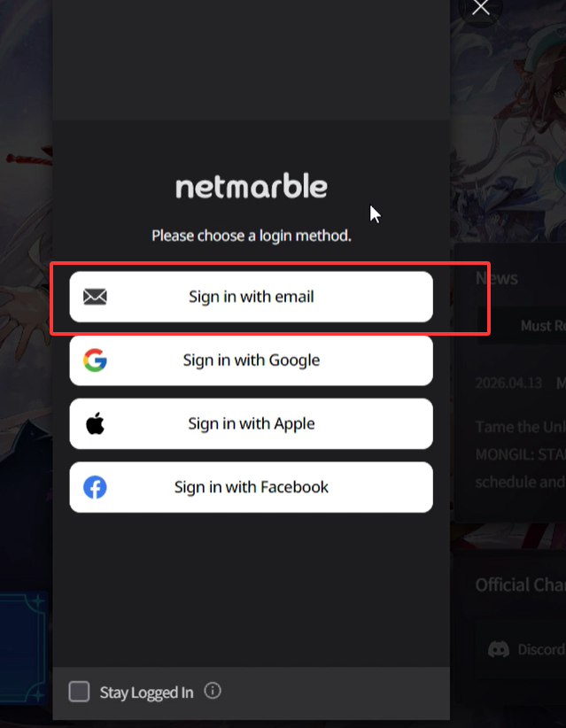Open the news excerpt starting with Tame the
The image size is (566, 728).
(520, 454)
